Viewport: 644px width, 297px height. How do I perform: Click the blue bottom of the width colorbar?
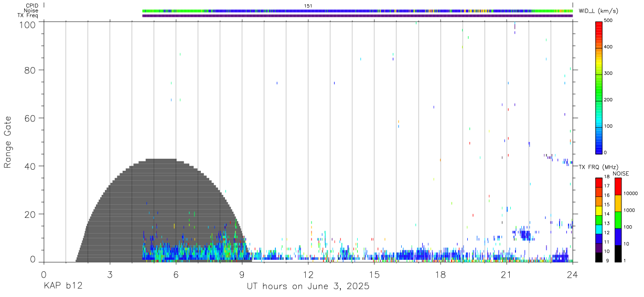(599, 147)
